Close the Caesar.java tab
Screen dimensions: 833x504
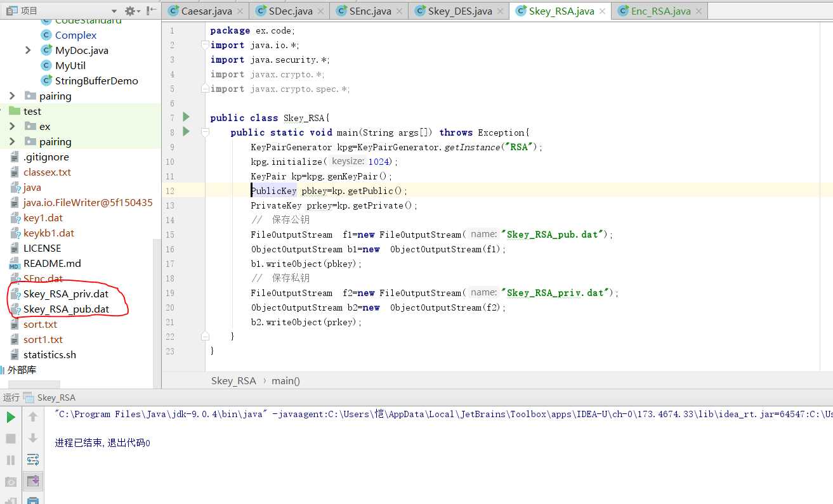240,11
